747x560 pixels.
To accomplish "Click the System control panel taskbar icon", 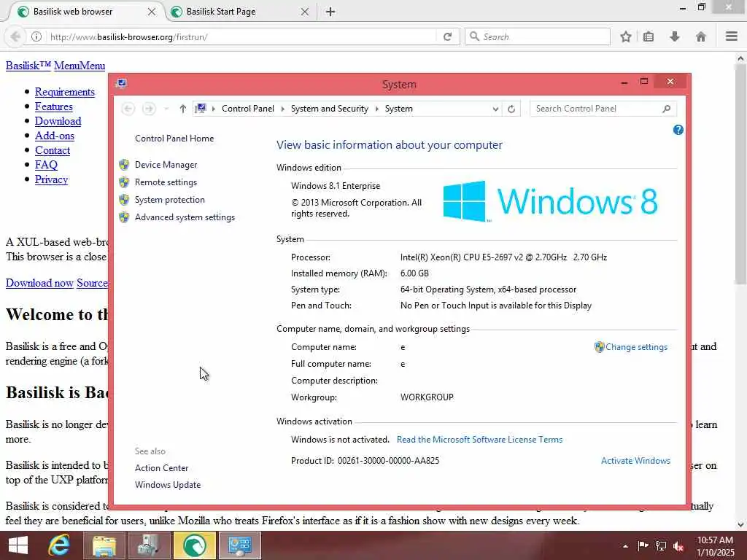I will point(239,545).
